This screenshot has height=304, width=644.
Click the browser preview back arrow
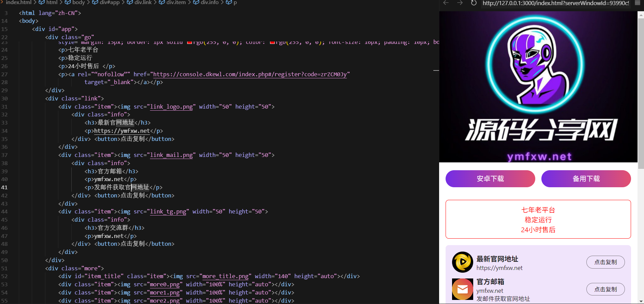(446, 3)
